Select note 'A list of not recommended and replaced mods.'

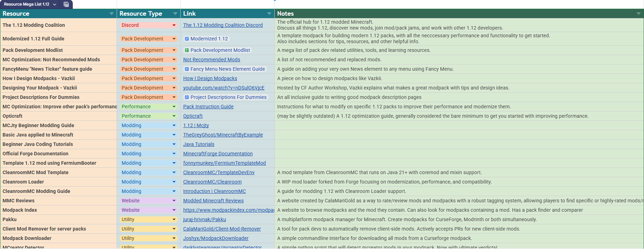point(329,60)
